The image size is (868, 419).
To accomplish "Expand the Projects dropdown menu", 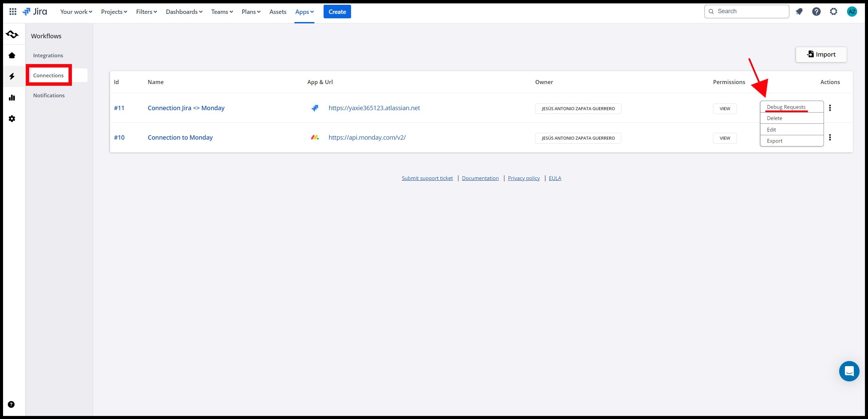I will click(x=114, y=12).
